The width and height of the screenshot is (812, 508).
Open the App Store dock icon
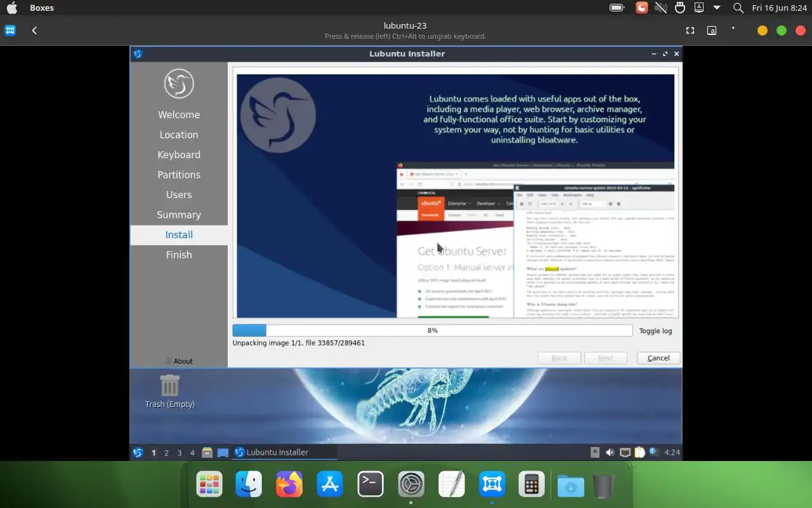point(330,485)
